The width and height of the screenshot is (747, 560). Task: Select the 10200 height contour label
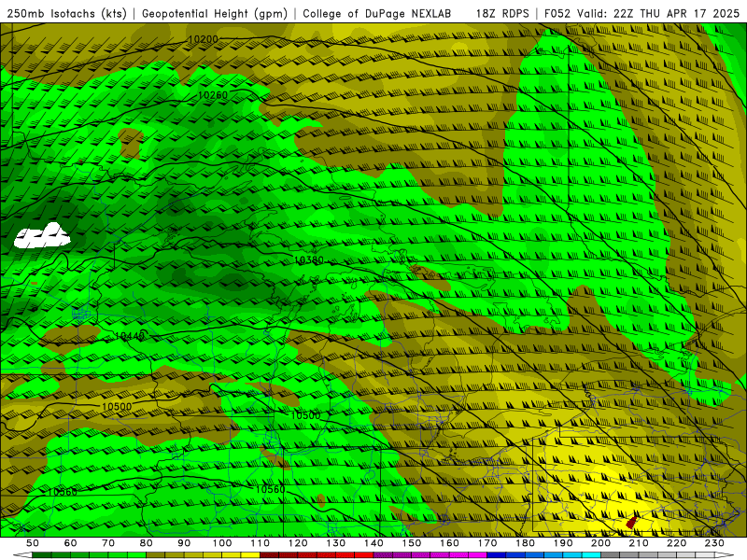pos(203,39)
